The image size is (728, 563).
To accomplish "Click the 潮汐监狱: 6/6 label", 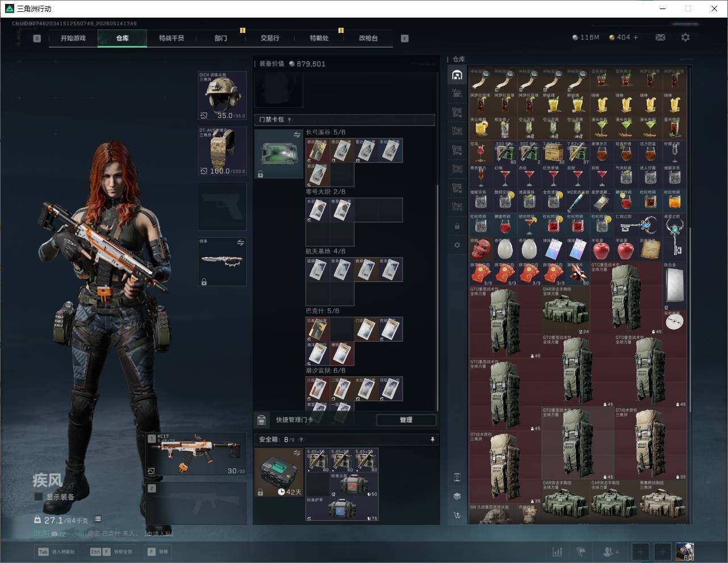I will (325, 371).
